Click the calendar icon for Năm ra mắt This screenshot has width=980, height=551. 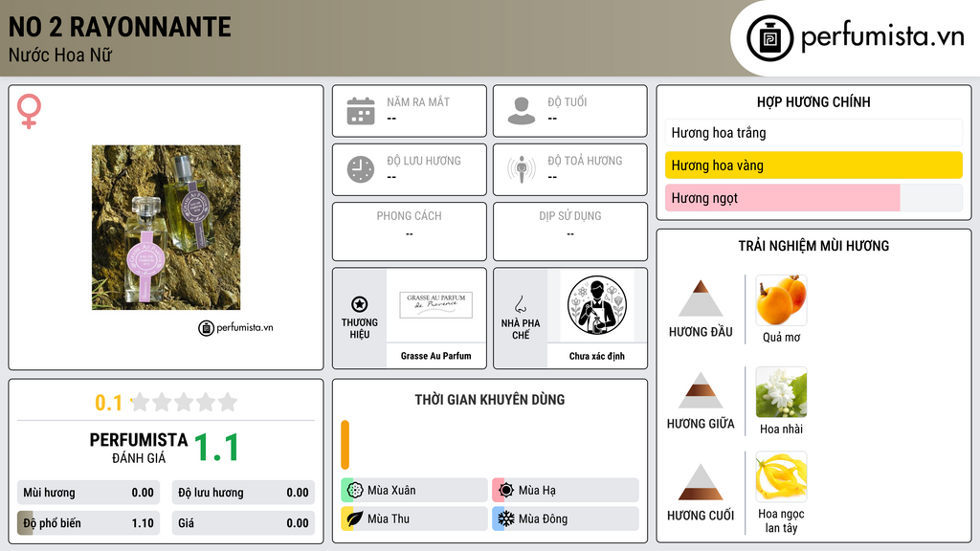click(361, 111)
